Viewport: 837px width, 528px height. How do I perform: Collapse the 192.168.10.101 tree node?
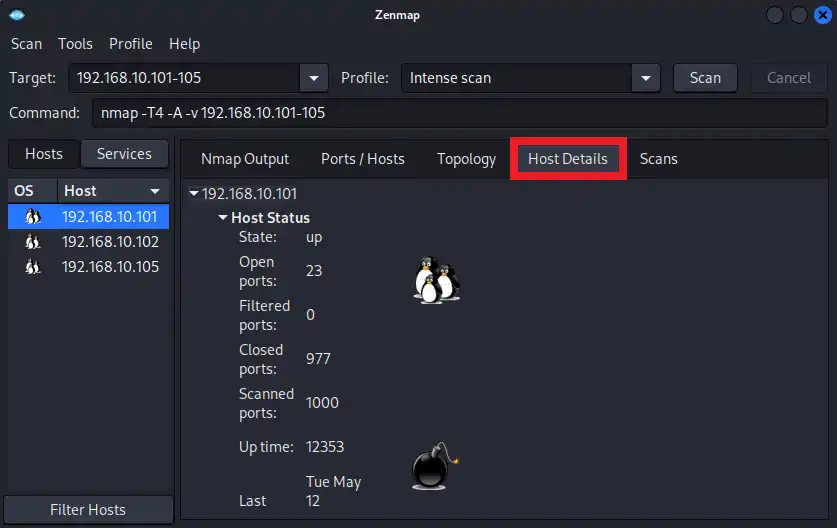(x=194, y=193)
